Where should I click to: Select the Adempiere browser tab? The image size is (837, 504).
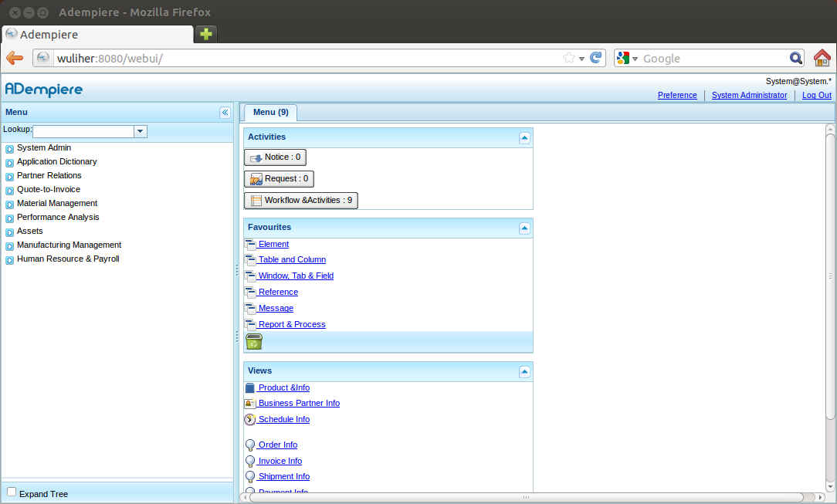(97, 34)
